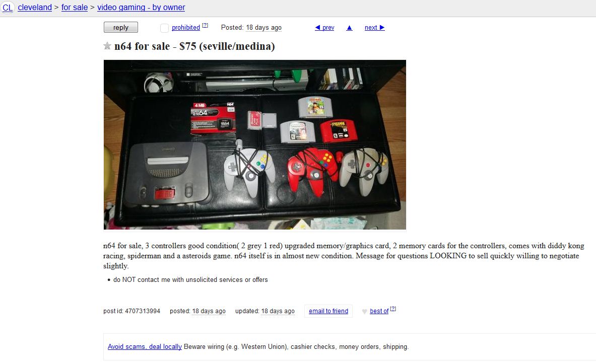Click the CL home logo icon
This screenshot has width=596, height=364.
(7, 7)
